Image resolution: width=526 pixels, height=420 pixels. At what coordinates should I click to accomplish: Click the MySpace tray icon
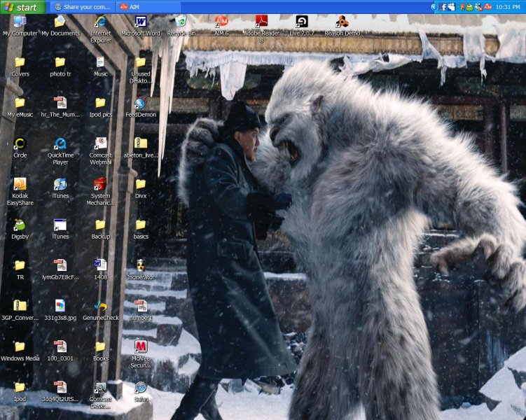coord(452,7)
